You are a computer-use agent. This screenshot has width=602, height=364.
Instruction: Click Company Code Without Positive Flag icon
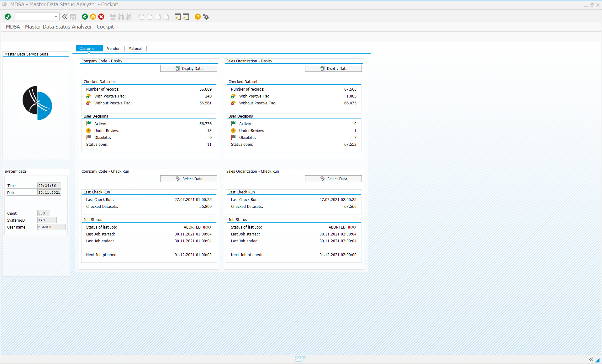coord(88,103)
